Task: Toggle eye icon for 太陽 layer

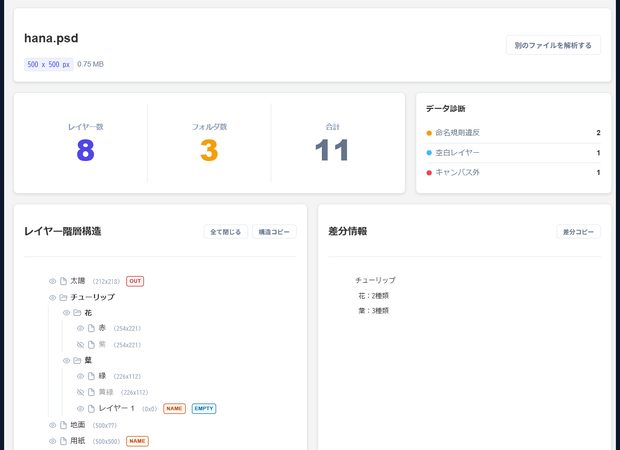Action: 52,281
